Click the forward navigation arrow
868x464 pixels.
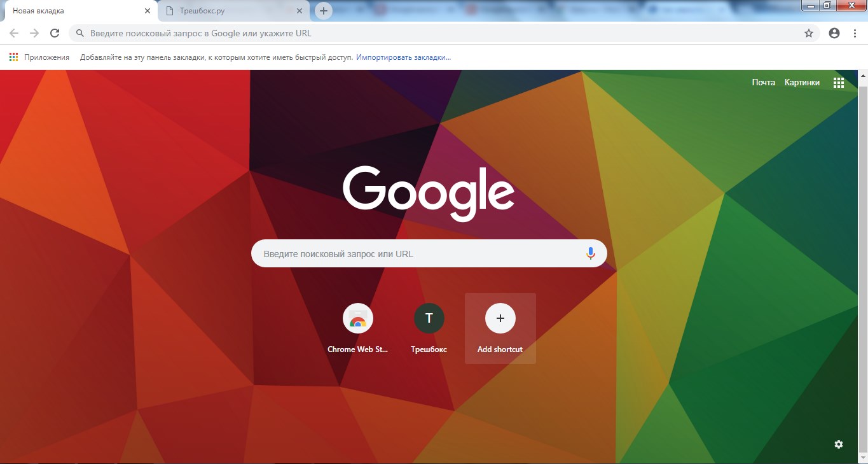point(34,33)
